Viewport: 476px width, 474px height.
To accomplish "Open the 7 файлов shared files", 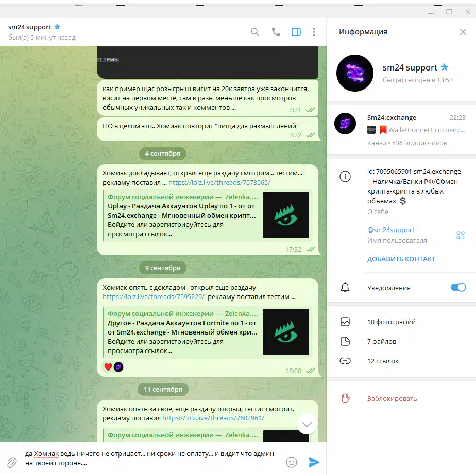I will tap(382, 342).
